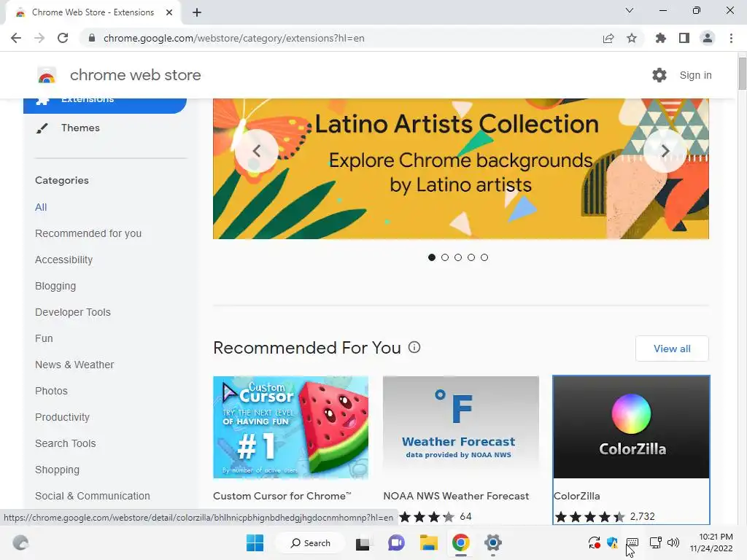This screenshot has width=747, height=560.
Task: Select the second carousel dot
Action: pos(445,257)
